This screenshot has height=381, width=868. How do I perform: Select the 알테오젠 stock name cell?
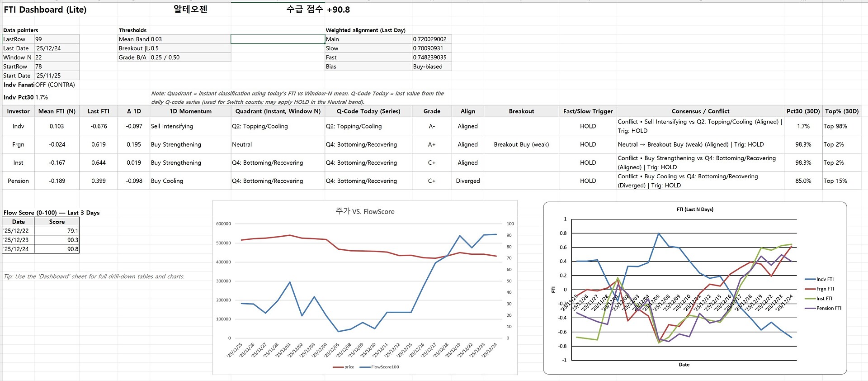190,10
